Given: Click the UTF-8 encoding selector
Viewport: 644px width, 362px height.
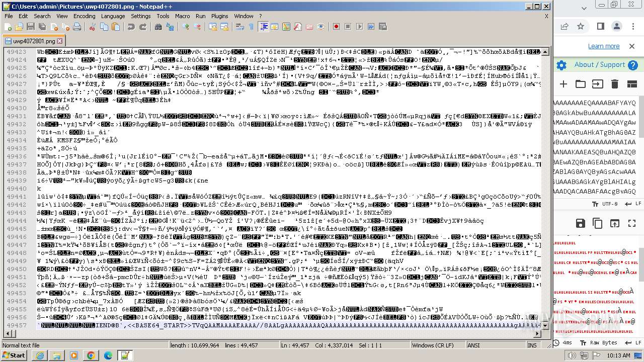Looking at the screenshot, I should (604, 204).
